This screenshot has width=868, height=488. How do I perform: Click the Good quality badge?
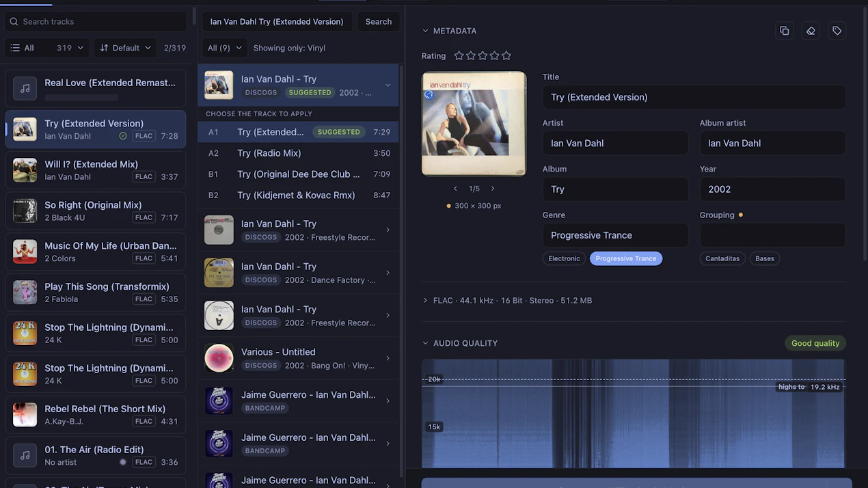(x=815, y=343)
